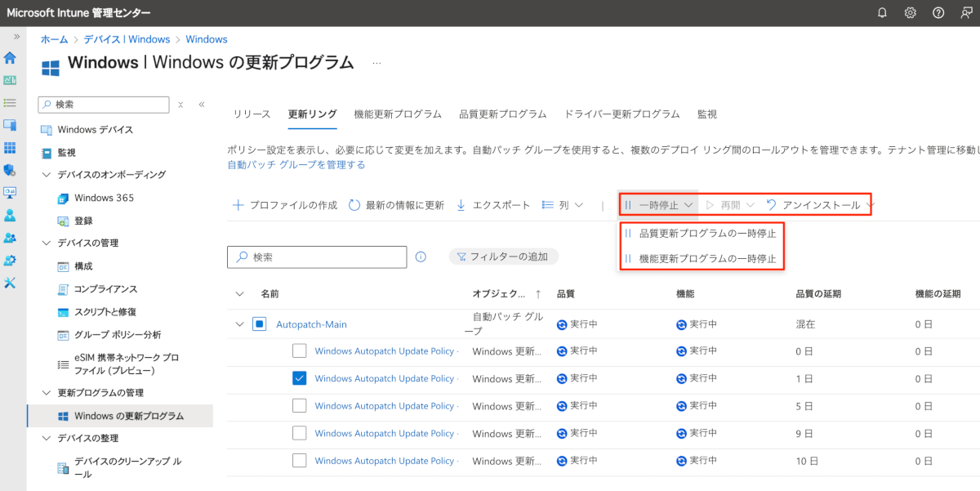
Task: Switch to the 監視 tab
Action: click(x=707, y=114)
